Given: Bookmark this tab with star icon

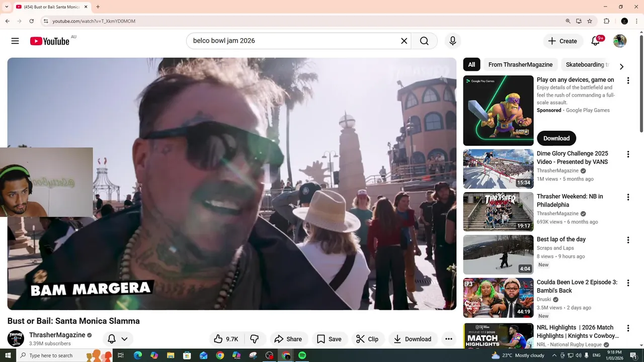Looking at the screenshot, I should pos(590,21).
